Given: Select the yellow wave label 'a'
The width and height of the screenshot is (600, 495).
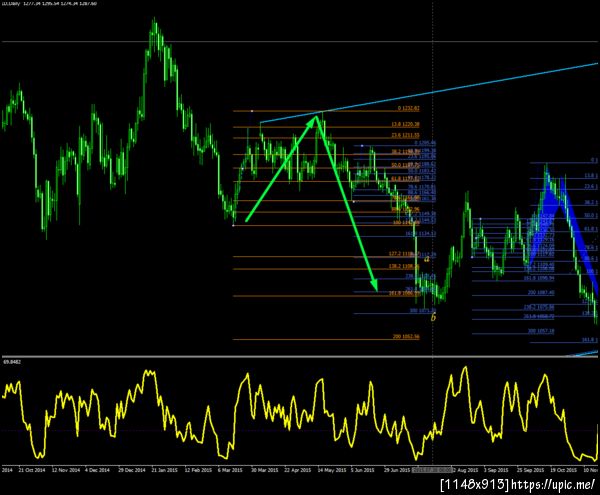Looking at the screenshot, I should point(427,259).
